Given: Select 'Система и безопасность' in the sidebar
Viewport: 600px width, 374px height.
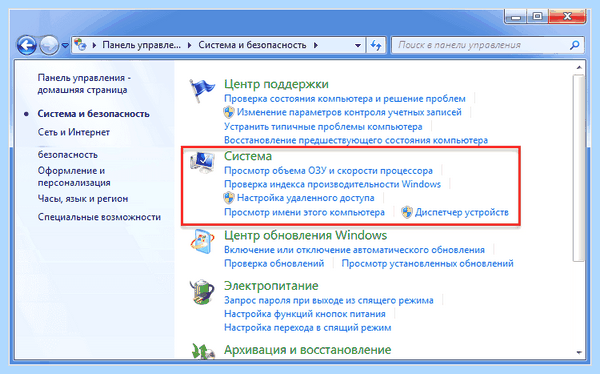Looking at the screenshot, I should coord(93,114).
